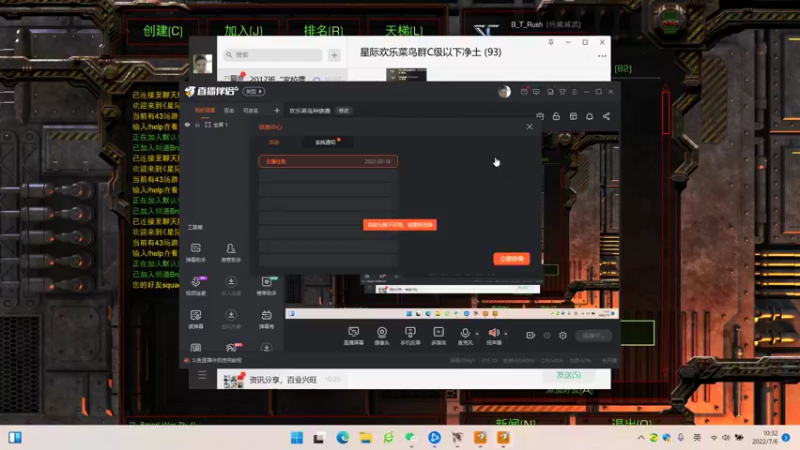Open the message icon with red dot
800x450 pixels.
click(x=524, y=92)
